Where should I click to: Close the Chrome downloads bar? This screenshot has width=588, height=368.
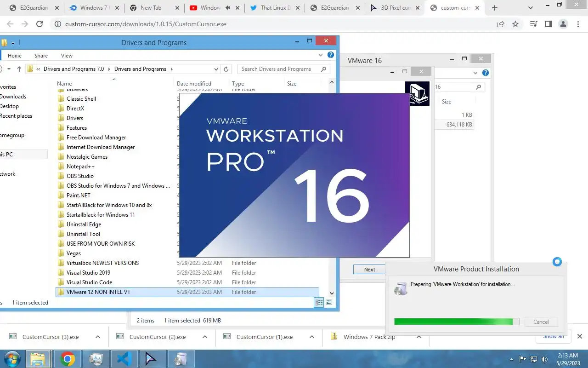tap(580, 337)
